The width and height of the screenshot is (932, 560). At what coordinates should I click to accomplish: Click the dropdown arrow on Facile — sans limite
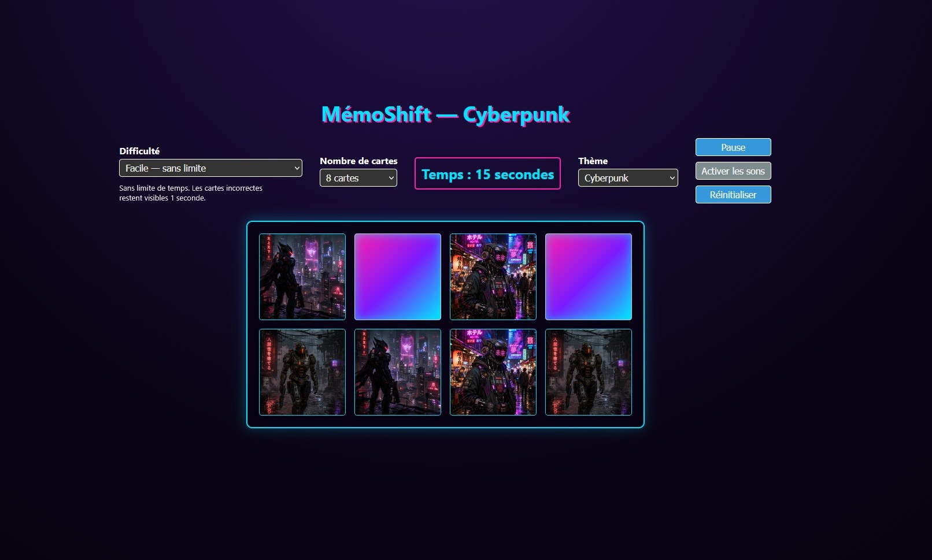(x=297, y=168)
